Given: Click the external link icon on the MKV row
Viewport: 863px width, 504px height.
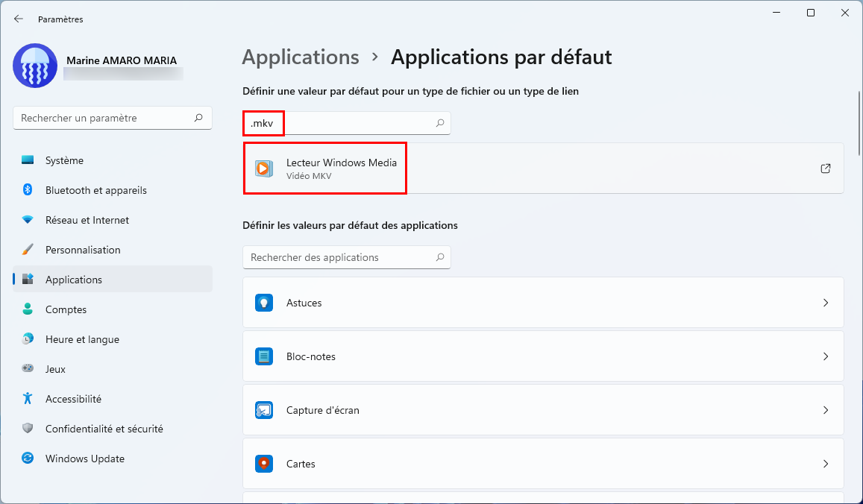Looking at the screenshot, I should [825, 168].
